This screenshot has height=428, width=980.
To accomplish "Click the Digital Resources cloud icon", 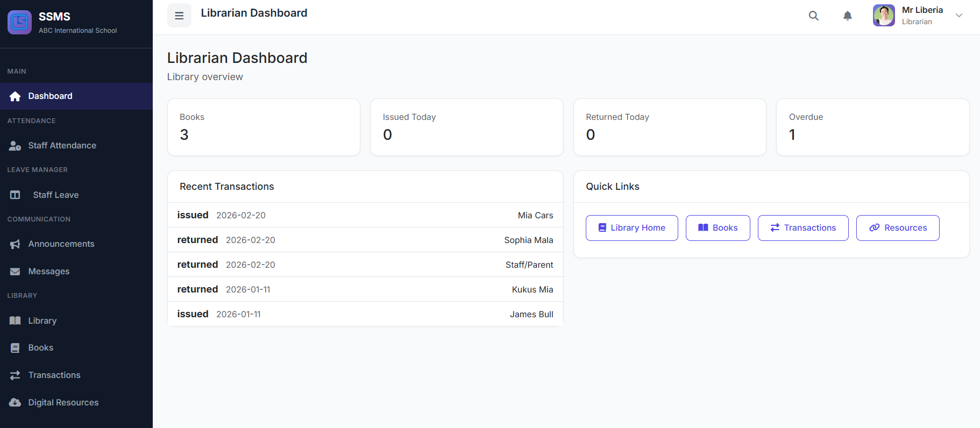I will click(15, 403).
